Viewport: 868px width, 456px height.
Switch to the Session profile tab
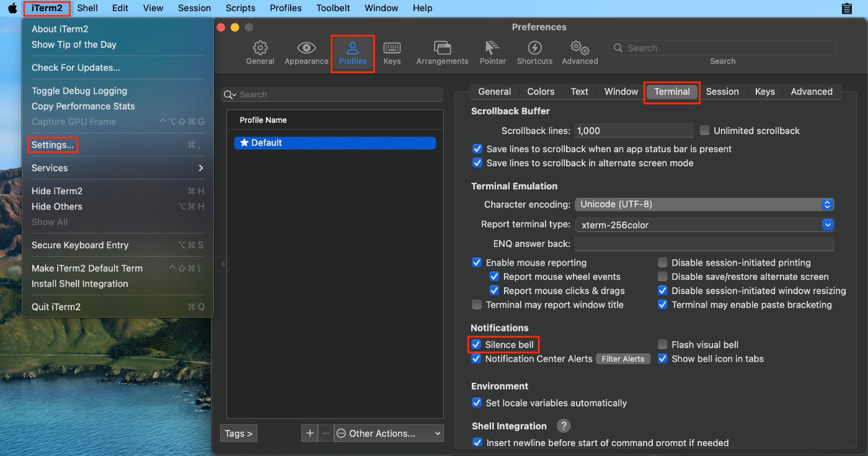(722, 91)
